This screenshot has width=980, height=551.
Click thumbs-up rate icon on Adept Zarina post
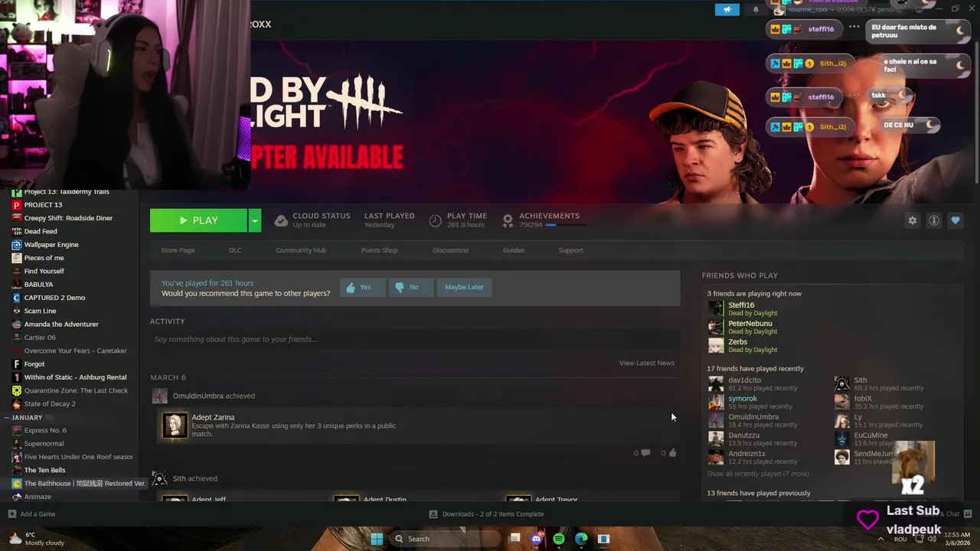click(672, 453)
